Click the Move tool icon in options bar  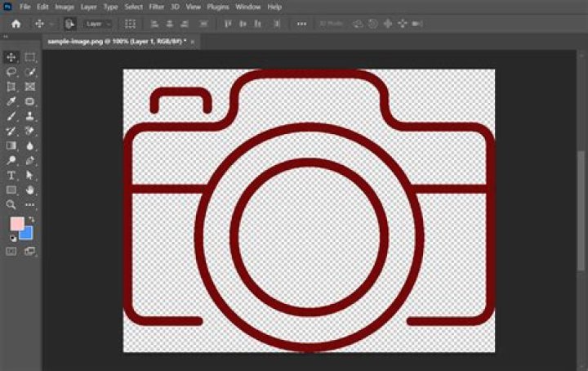(39, 24)
